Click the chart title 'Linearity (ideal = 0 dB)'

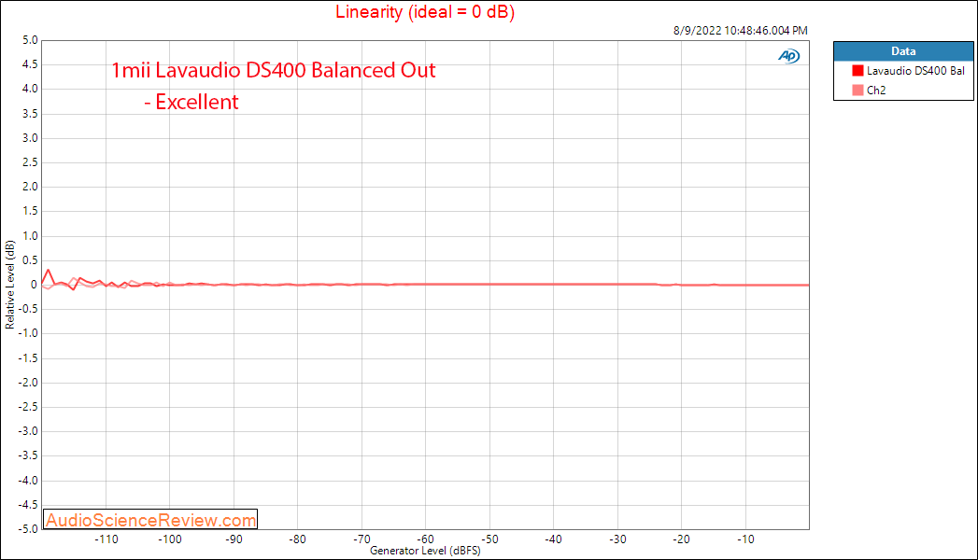(x=425, y=12)
